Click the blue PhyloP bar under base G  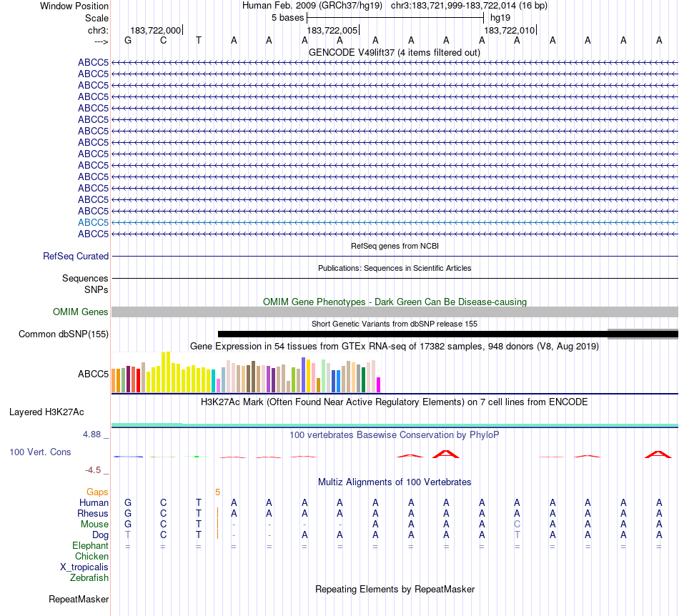click(128, 457)
